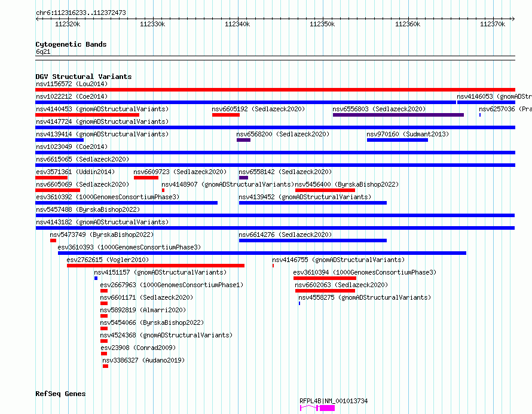
Task: Open nsv4143182 gnomADStructuralVariants label
Action: coord(102,222)
